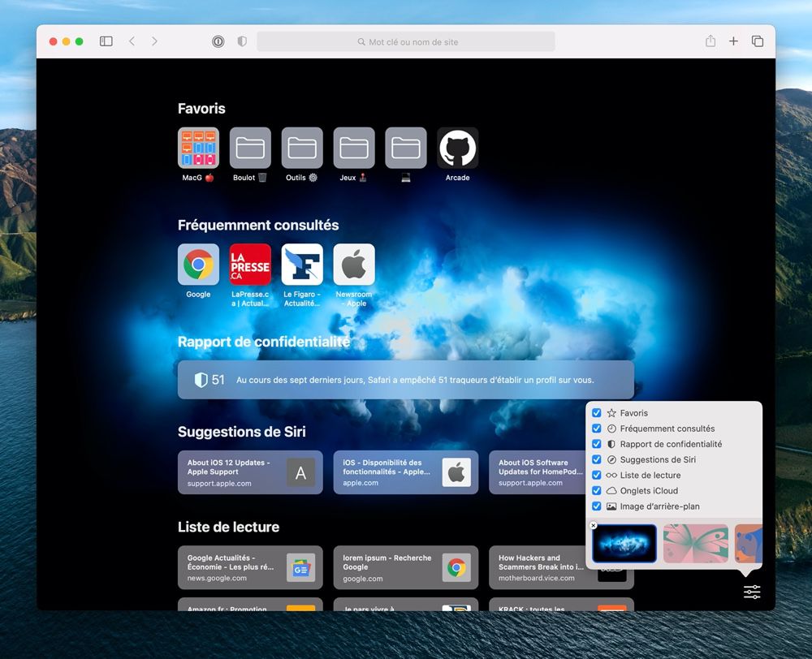Viewport: 812px width, 659px height.
Task: Uncheck Rapport de confidentialité checkbox
Action: click(x=597, y=444)
